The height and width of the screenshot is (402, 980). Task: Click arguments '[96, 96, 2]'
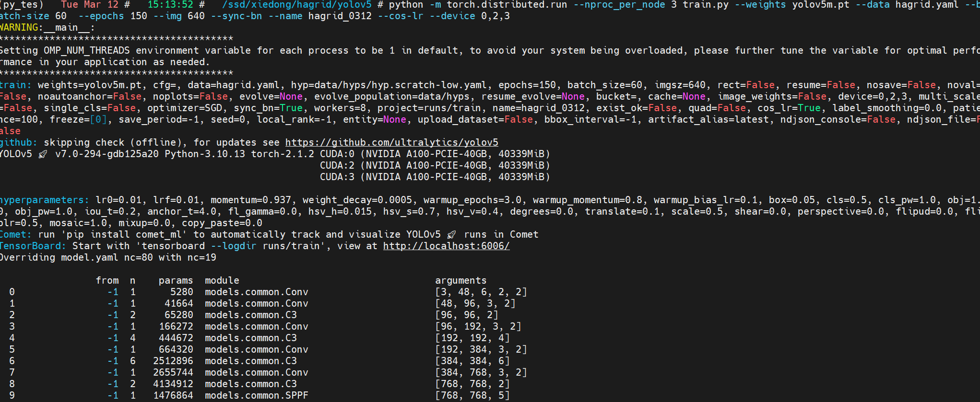467,315
